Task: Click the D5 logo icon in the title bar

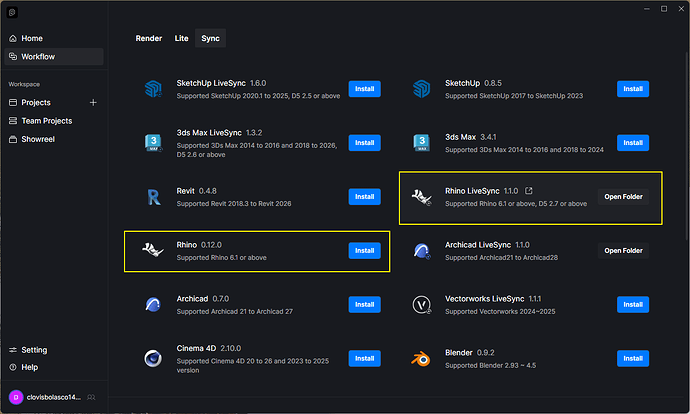Action: (12, 13)
